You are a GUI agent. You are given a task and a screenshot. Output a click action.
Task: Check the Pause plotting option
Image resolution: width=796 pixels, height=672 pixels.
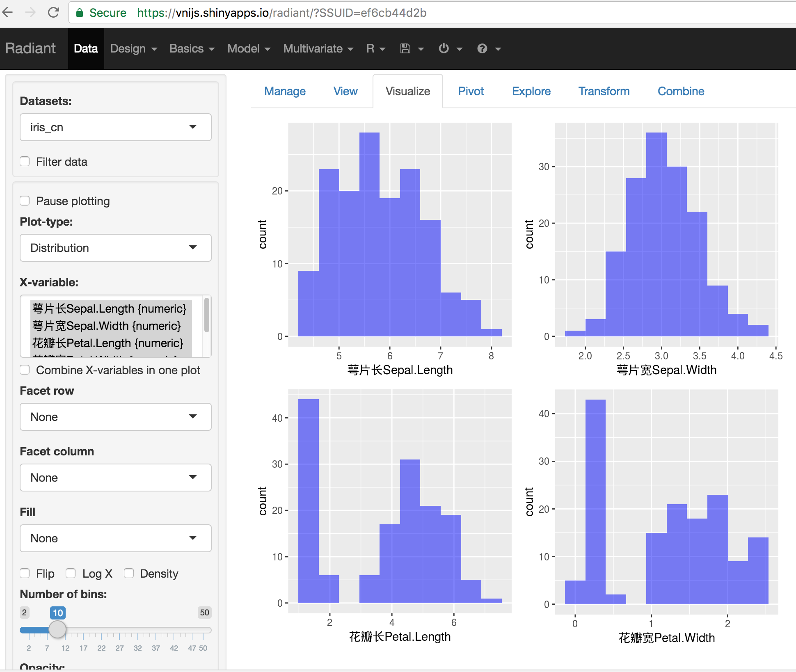pyautogui.click(x=25, y=201)
